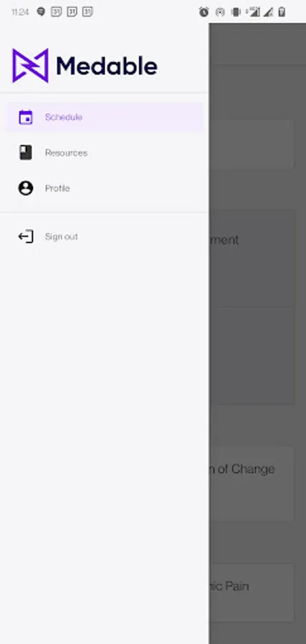Click the Resources book icon
This screenshot has width=306, height=644.
click(x=26, y=152)
